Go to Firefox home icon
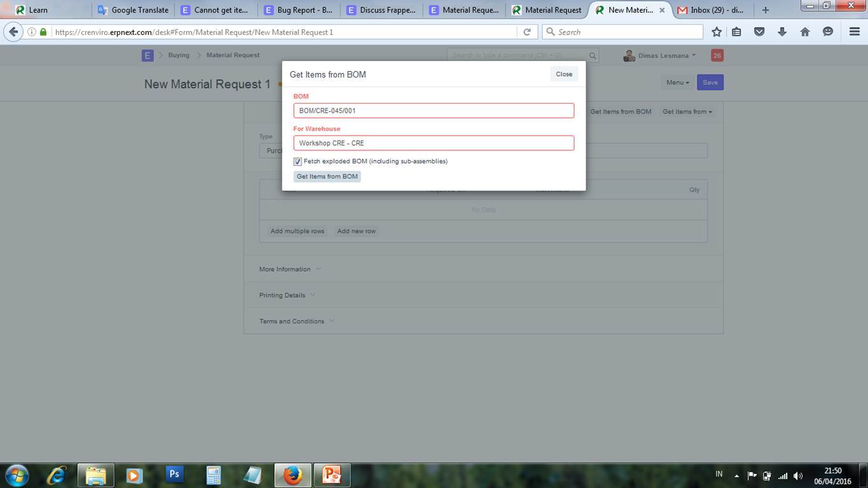 click(x=805, y=32)
